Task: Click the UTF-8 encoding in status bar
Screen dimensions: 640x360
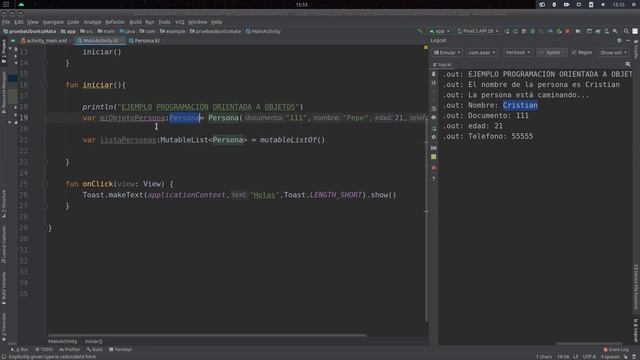Action: click(x=589, y=357)
